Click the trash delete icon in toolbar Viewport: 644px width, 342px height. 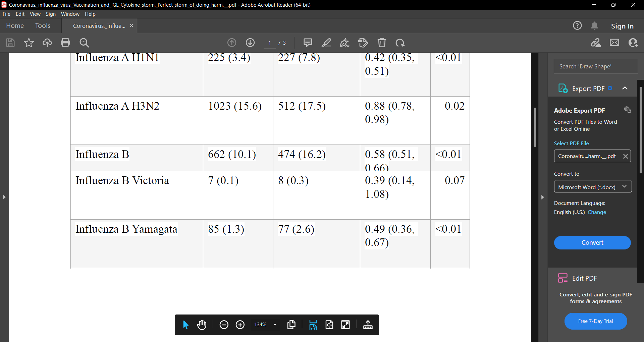pyautogui.click(x=382, y=43)
